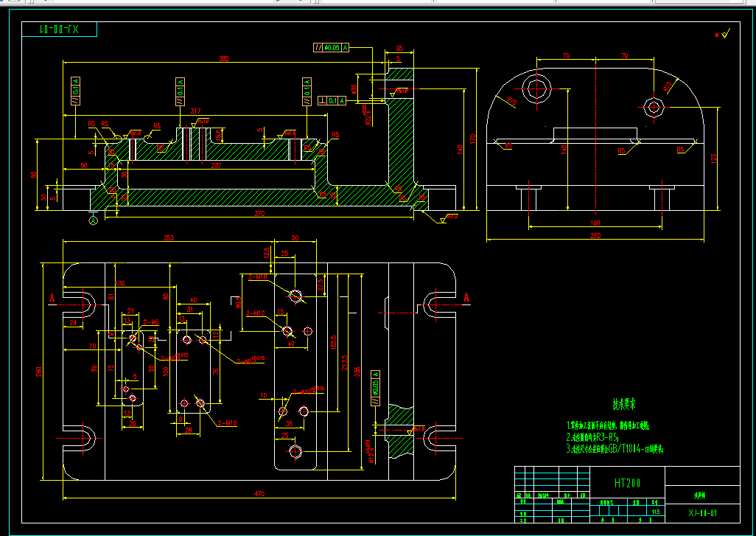Click the vertical parallelism frame in the plan view

(x=376, y=389)
